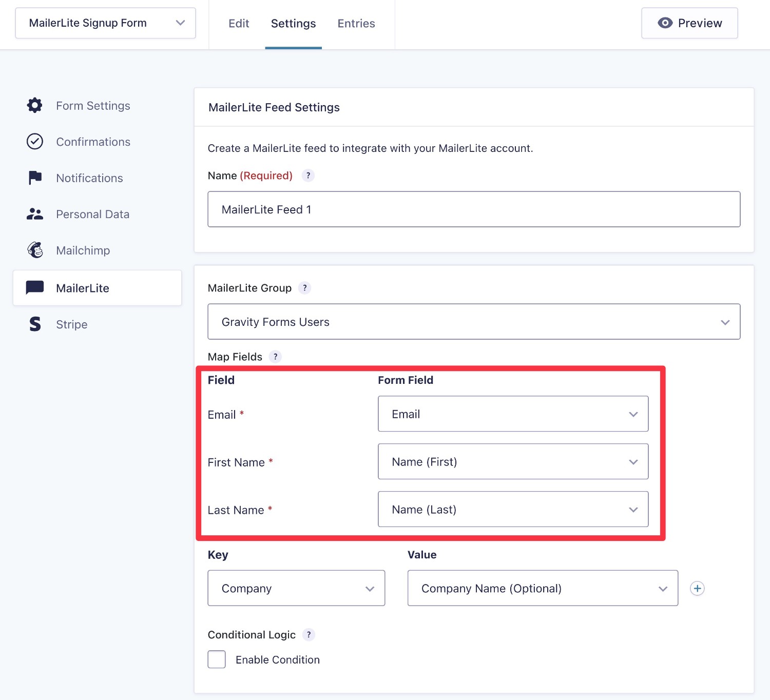This screenshot has width=770, height=700.
Task: Click the Field column header
Action: pyautogui.click(x=221, y=380)
